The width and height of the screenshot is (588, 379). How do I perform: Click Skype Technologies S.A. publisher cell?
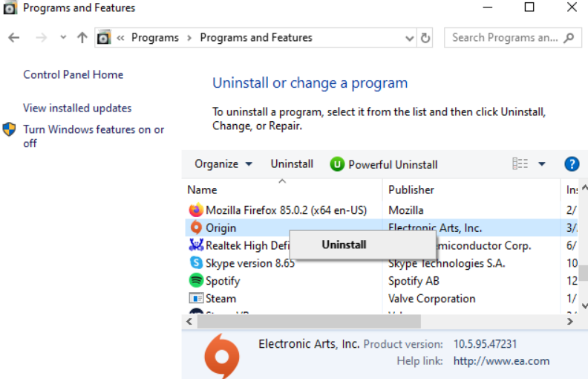point(447,263)
